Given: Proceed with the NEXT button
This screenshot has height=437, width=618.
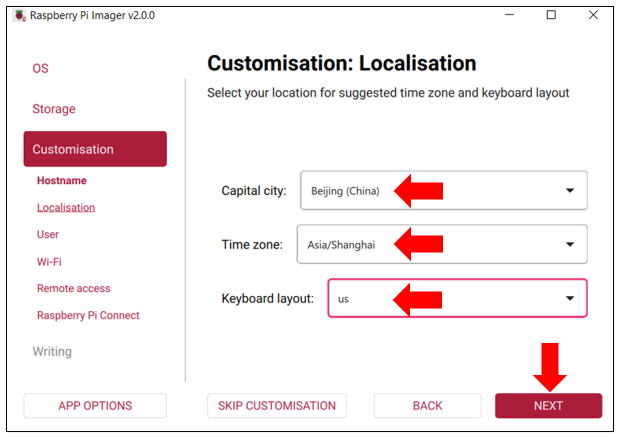Looking at the screenshot, I should pos(548,405).
